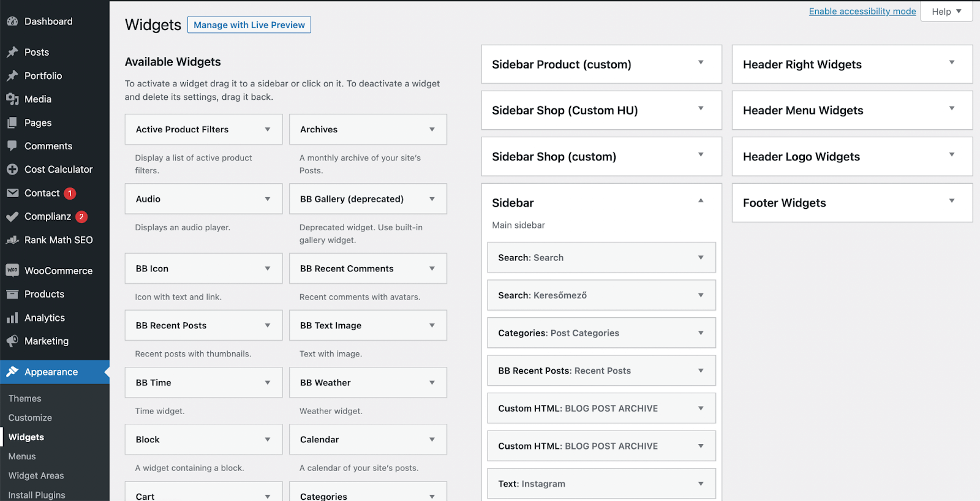The height and width of the screenshot is (501, 980).
Task: Expand Header Logo Widgets area
Action: click(x=952, y=154)
